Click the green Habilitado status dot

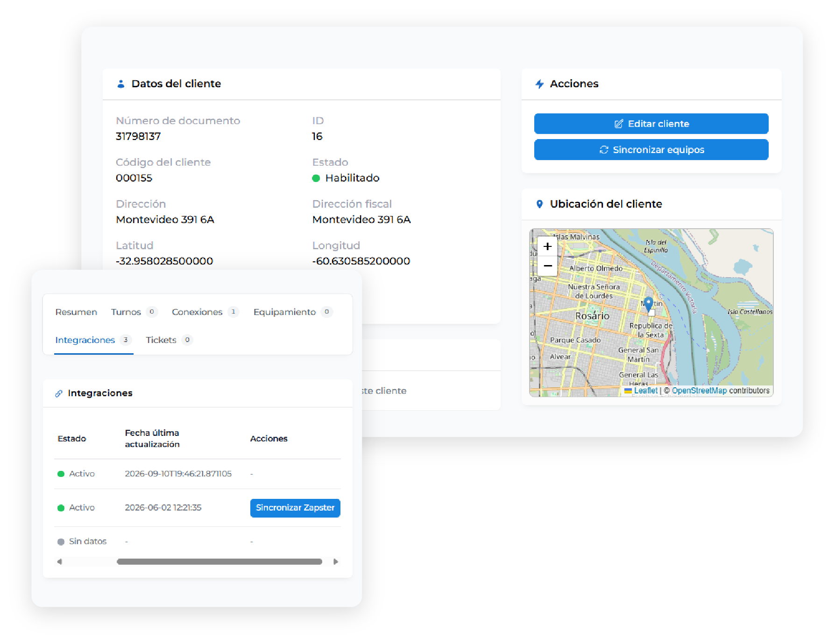[x=316, y=178]
